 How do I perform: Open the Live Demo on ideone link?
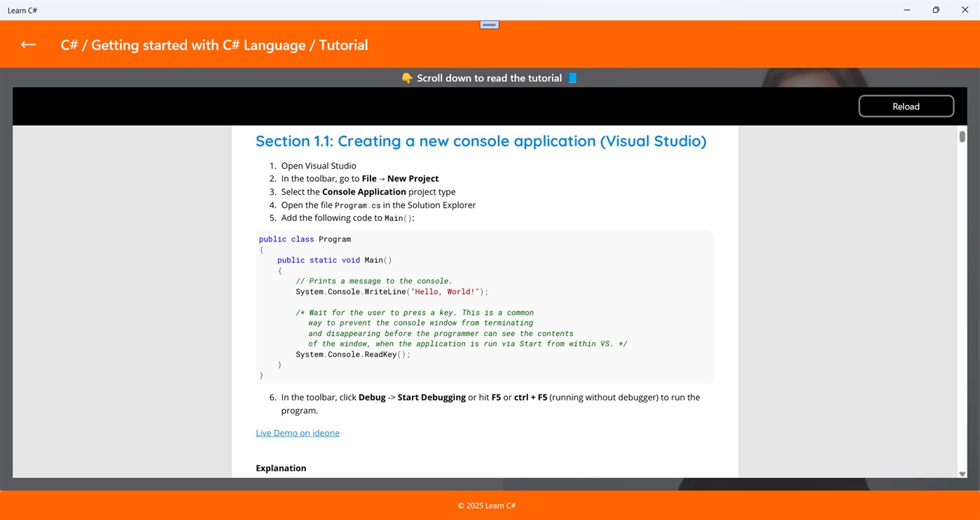[x=297, y=433]
